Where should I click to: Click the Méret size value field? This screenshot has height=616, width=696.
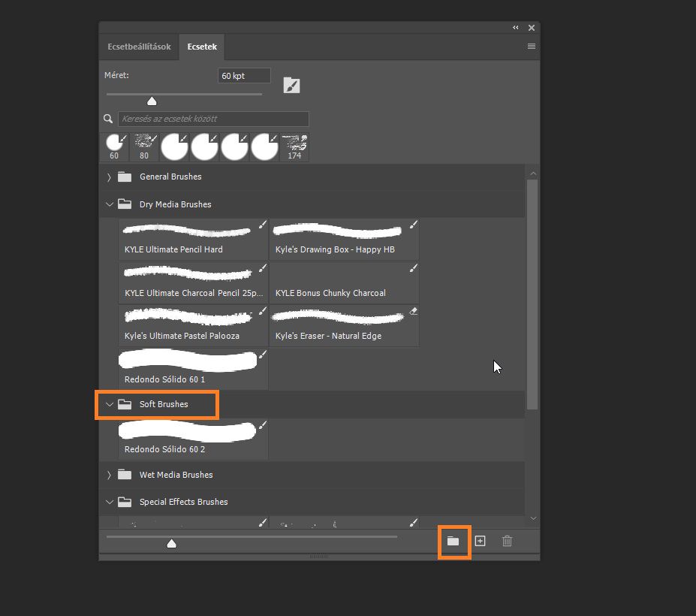point(244,76)
